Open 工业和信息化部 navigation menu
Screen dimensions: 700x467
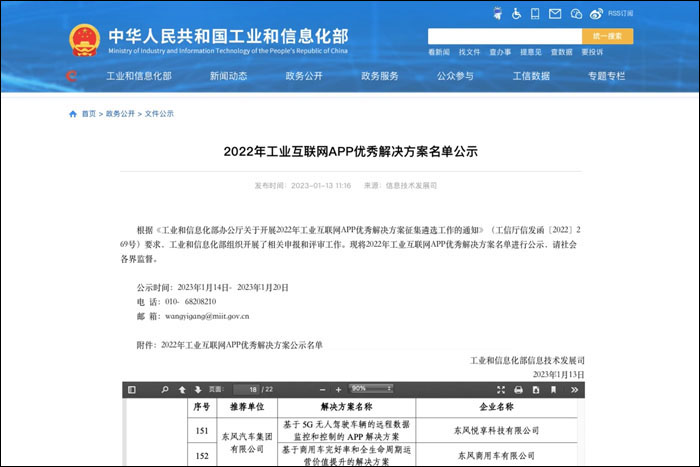139,76
